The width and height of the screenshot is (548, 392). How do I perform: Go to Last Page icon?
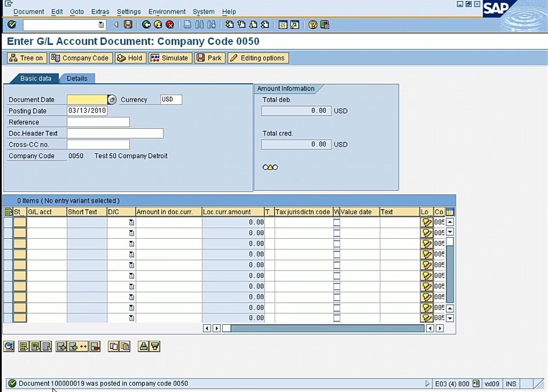[265, 24]
